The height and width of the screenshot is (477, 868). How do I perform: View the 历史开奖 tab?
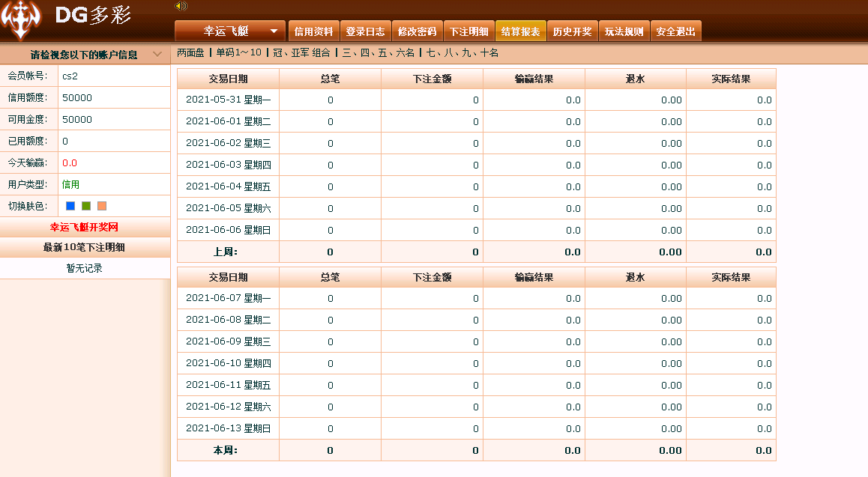click(x=572, y=31)
